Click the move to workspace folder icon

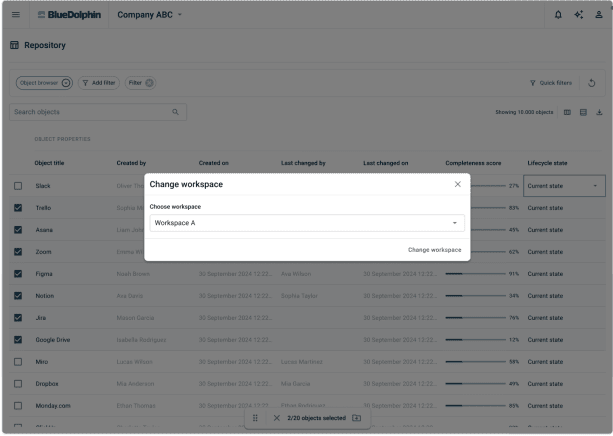click(x=356, y=418)
